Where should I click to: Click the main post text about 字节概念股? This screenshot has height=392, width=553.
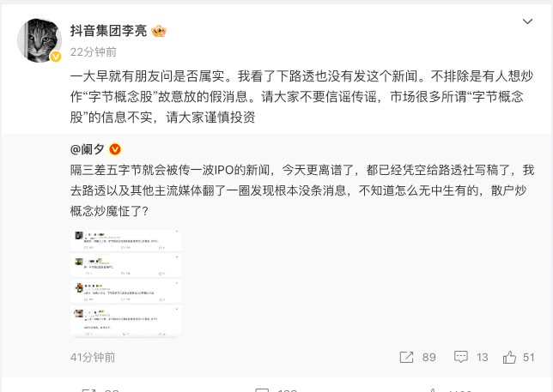tap(302, 97)
